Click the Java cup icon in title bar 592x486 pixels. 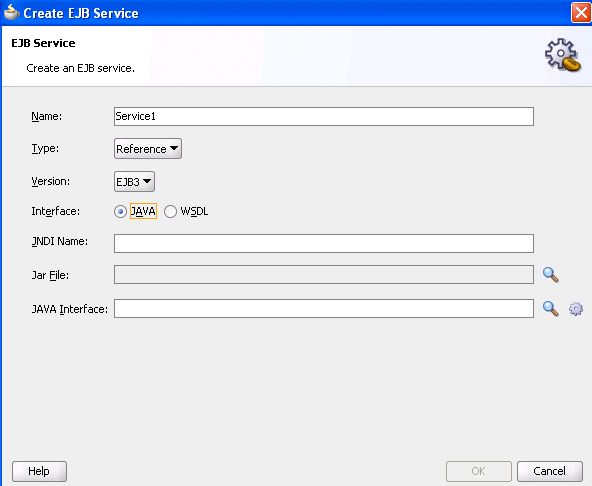[x=11, y=12]
